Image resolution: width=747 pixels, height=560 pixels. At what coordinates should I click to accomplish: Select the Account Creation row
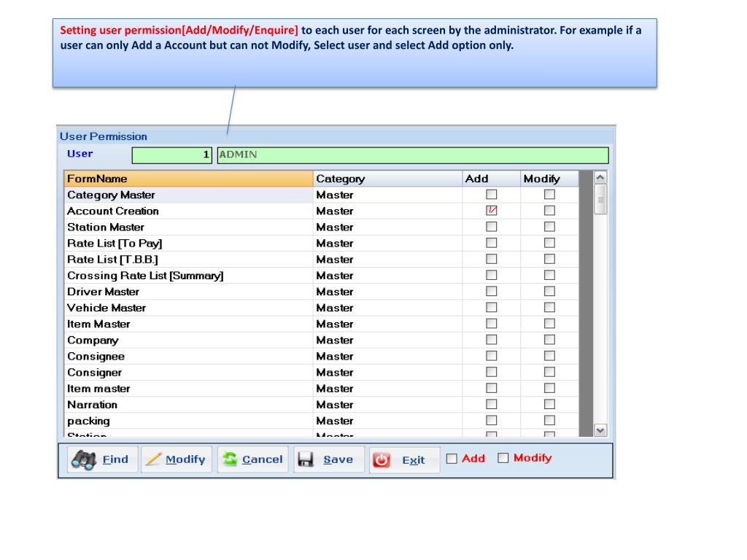[x=322, y=211]
